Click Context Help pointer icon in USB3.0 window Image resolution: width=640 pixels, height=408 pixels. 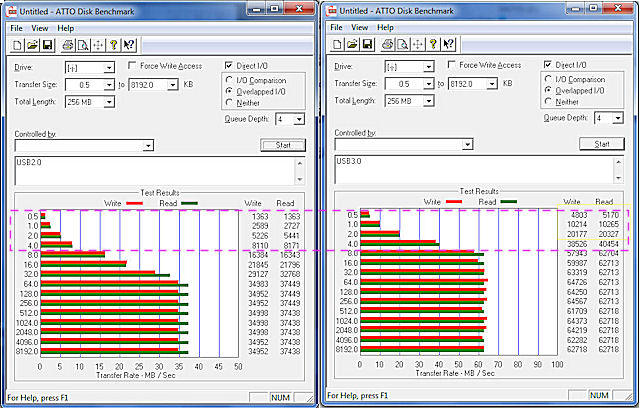[448, 44]
